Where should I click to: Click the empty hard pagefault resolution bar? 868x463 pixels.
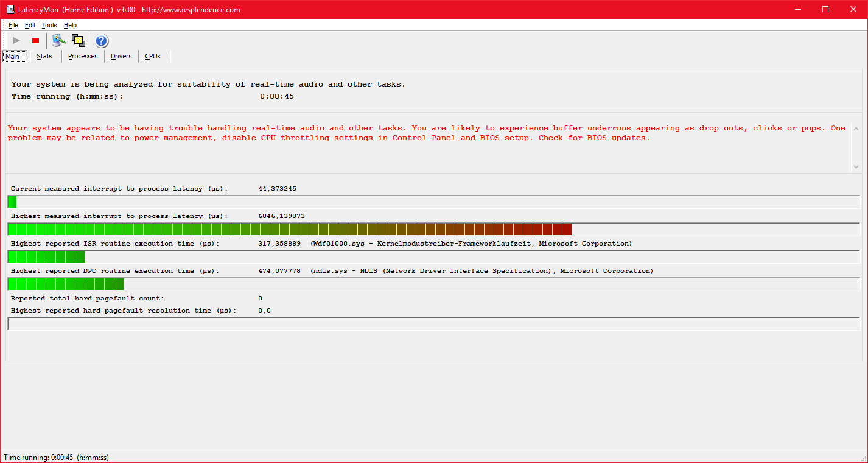point(434,323)
